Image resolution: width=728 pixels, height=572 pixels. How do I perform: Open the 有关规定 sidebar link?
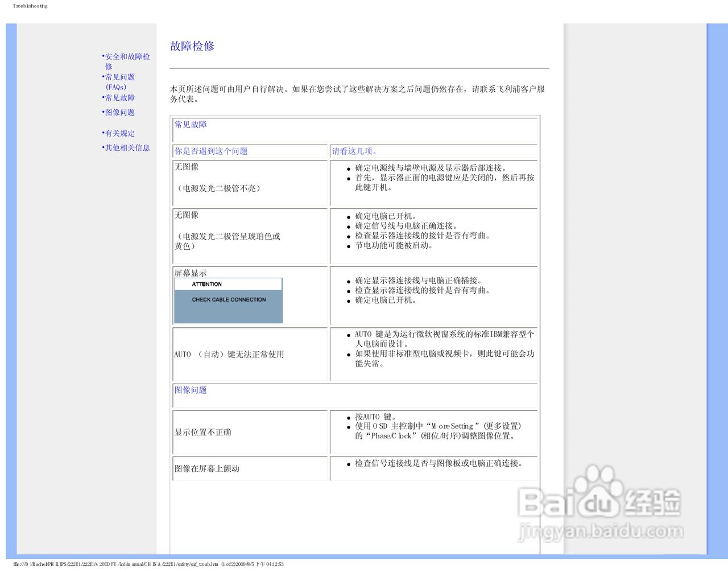tap(119, 133)
